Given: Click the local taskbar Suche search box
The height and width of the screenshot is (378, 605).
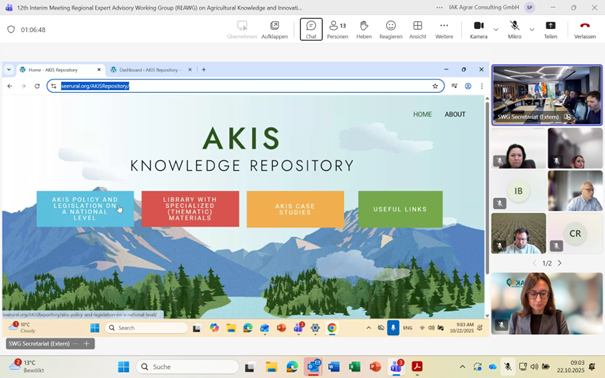Looking at the screenshot, I should (x=188, y=366).
